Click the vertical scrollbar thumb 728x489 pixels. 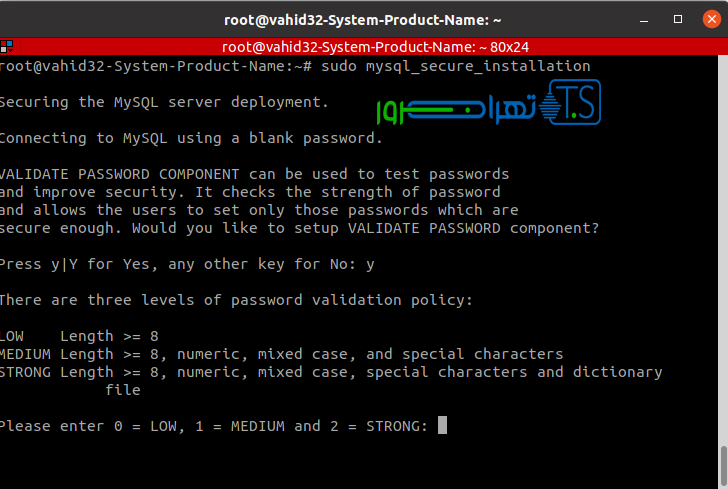pyautogui.click(x=723, y=464)
